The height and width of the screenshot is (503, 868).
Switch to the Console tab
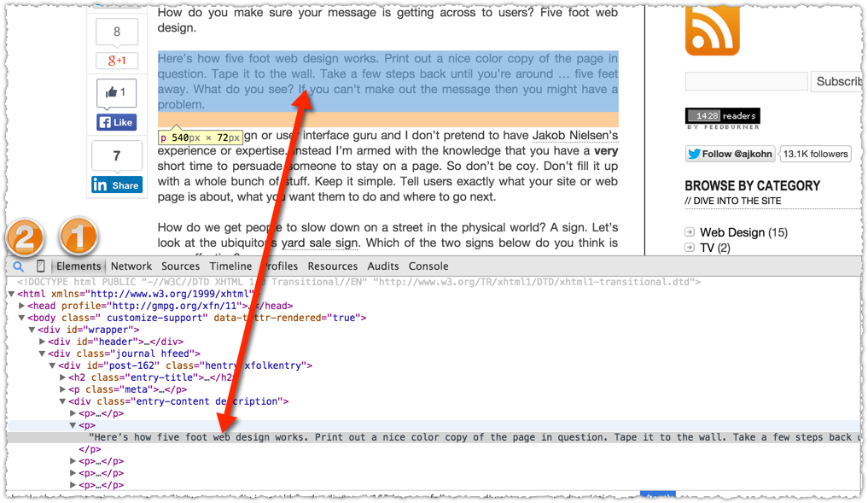coord(428,266)
